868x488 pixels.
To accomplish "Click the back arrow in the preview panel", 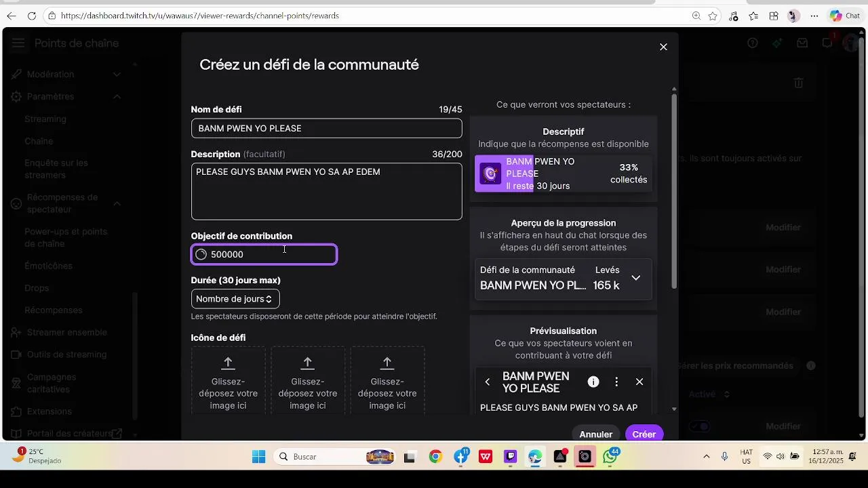I will 488,382.
